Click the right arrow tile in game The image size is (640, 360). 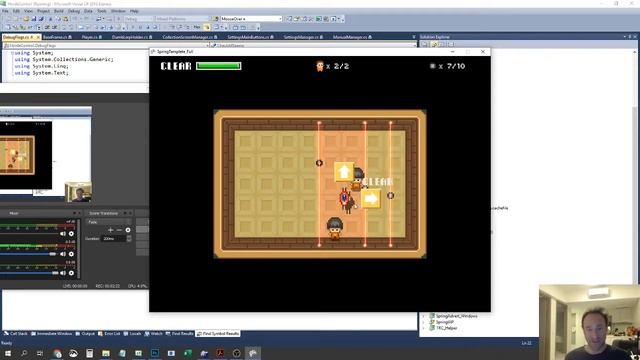pyautogui.click(x=371, y=199)
